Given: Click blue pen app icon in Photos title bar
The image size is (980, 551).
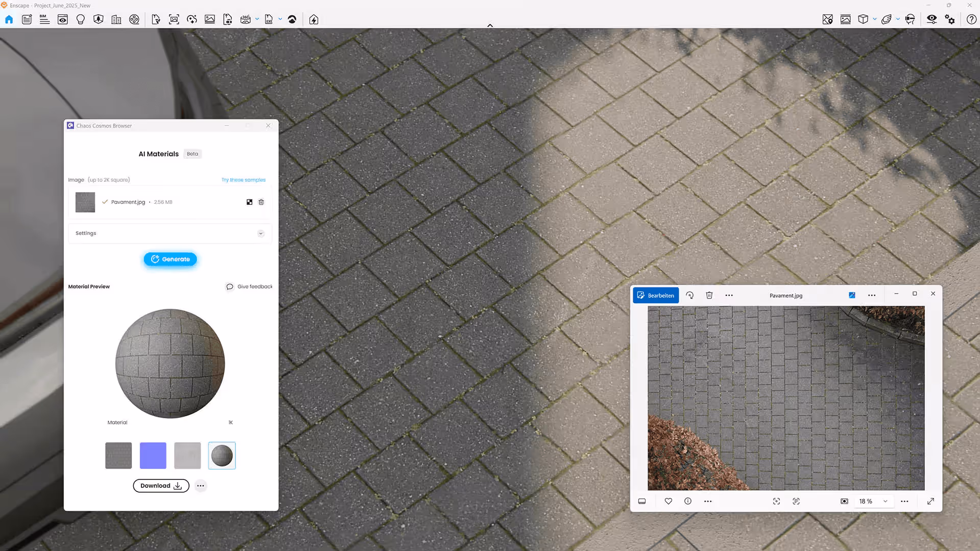Looking at the screenshot, I should click(852, 295).
